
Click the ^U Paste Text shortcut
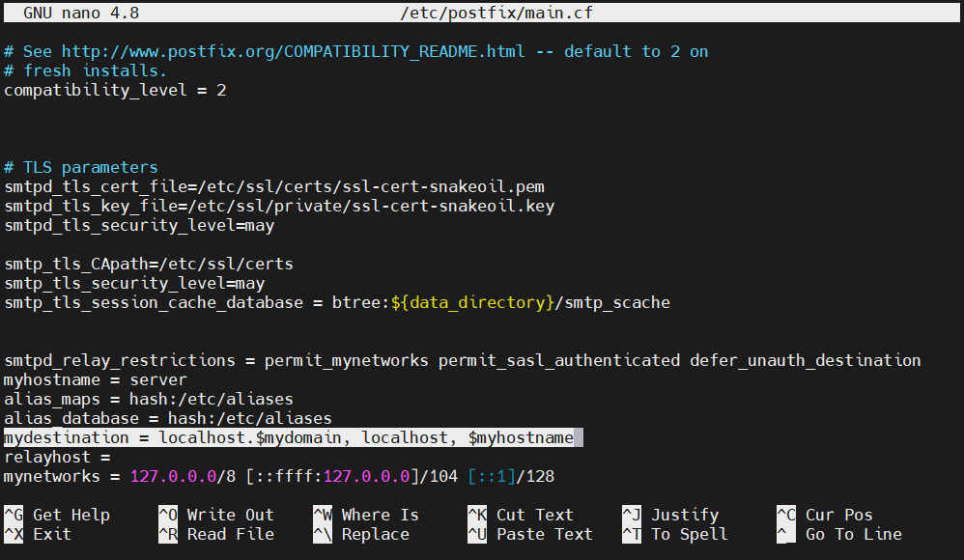[530, 534]
